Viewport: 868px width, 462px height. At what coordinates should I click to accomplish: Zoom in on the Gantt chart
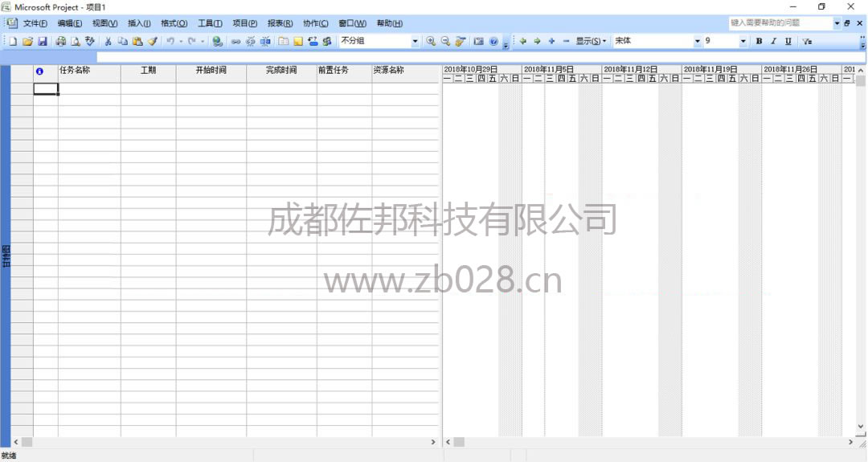coord(431,42)
